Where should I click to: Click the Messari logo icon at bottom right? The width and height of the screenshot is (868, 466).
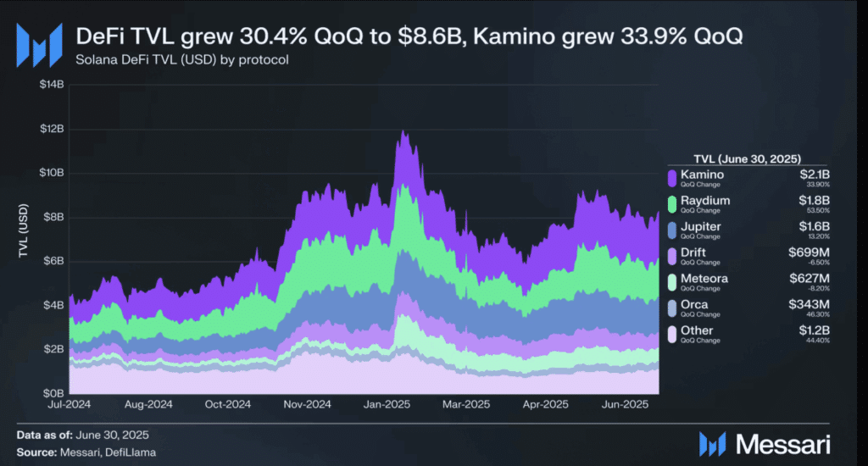point(712,445)
